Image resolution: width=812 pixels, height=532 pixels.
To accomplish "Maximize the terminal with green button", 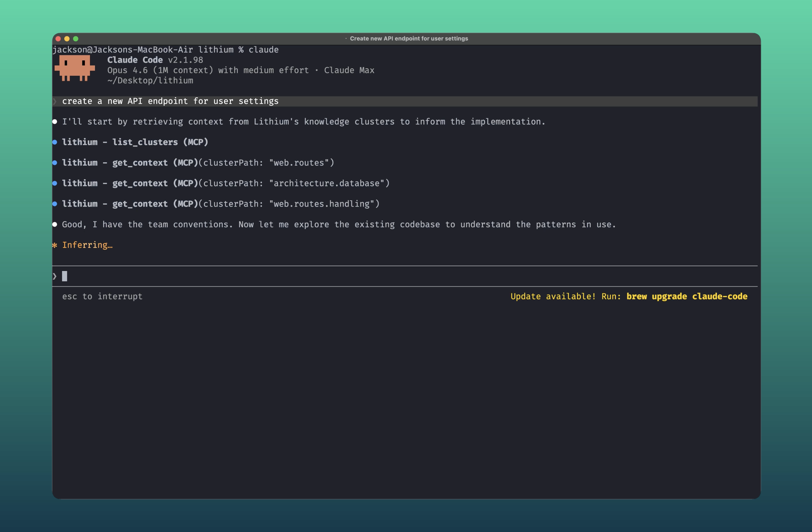I will (76, 39).
